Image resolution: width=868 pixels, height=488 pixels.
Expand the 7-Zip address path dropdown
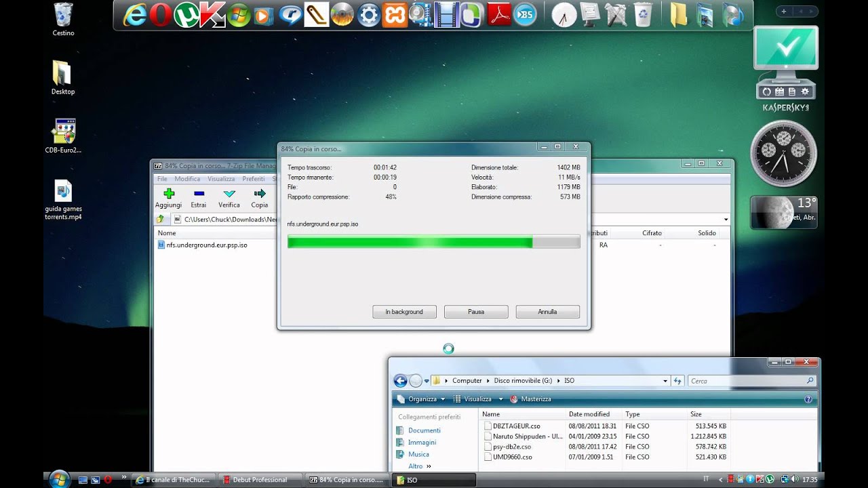[x=726, y=220]
